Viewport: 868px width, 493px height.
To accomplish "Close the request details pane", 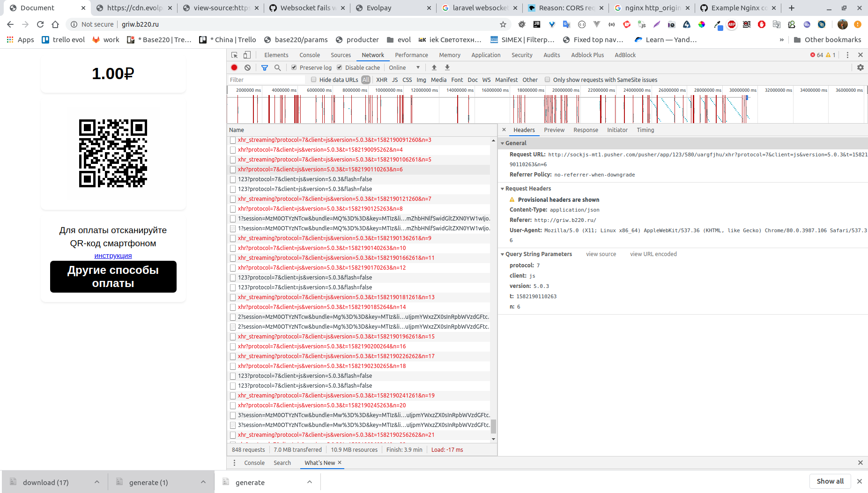I will click(x=504, y=130).
